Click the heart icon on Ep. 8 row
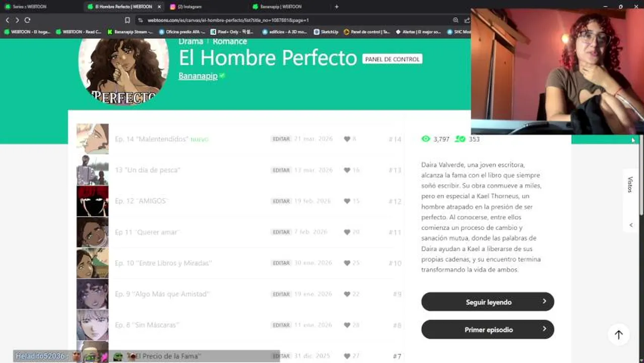 point(347,325)
